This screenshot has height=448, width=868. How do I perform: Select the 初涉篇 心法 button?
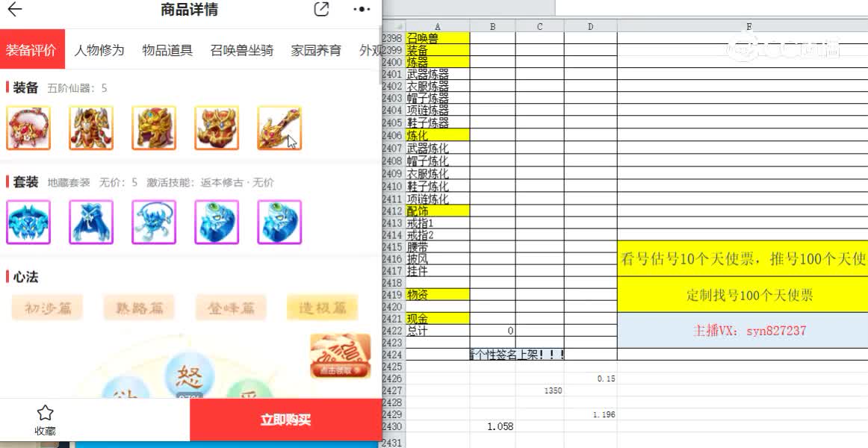[x=46, y=308]
